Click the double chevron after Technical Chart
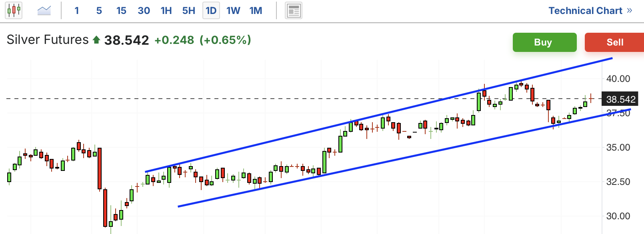 click(x=629, y=10)
